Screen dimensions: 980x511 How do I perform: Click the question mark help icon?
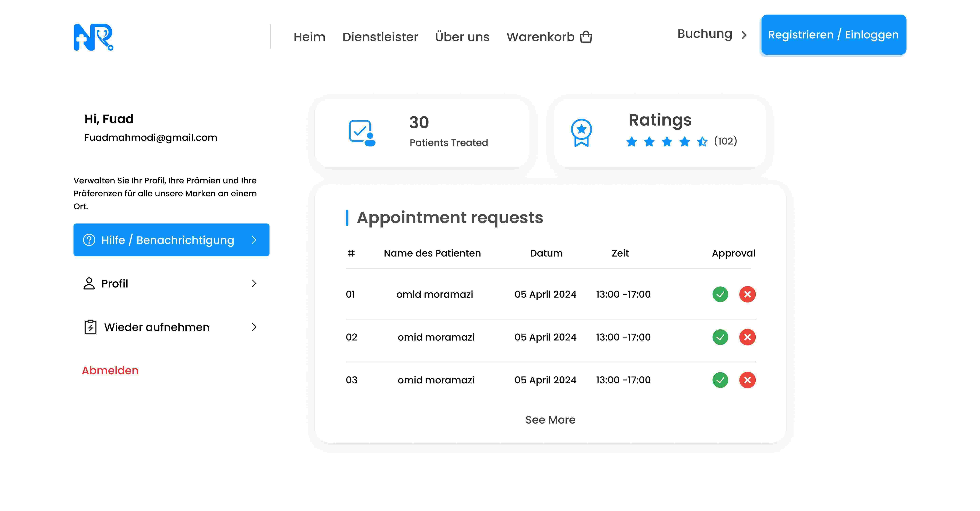point(89,240)
